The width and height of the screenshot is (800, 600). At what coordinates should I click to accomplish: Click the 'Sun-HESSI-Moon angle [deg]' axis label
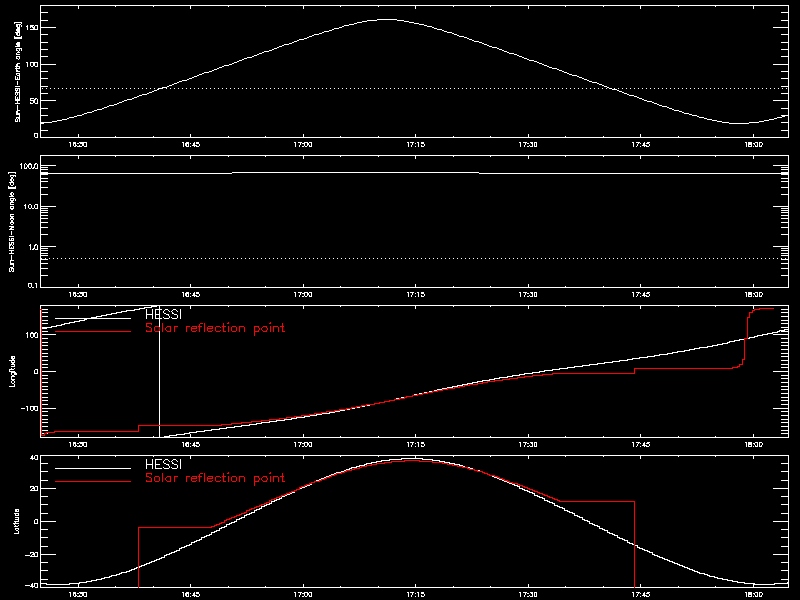pos(12,221)
